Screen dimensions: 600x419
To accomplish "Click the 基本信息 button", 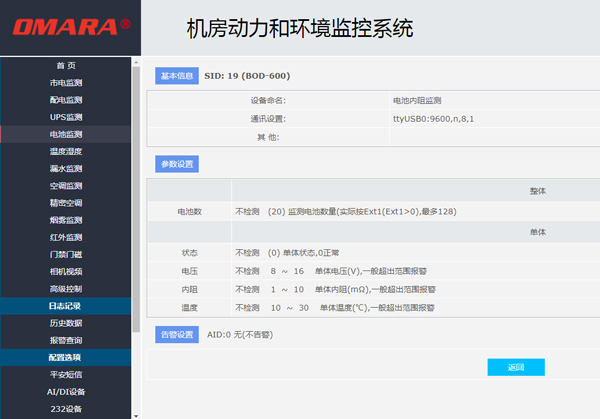I will pyautogui.click(x=177, y=75).
